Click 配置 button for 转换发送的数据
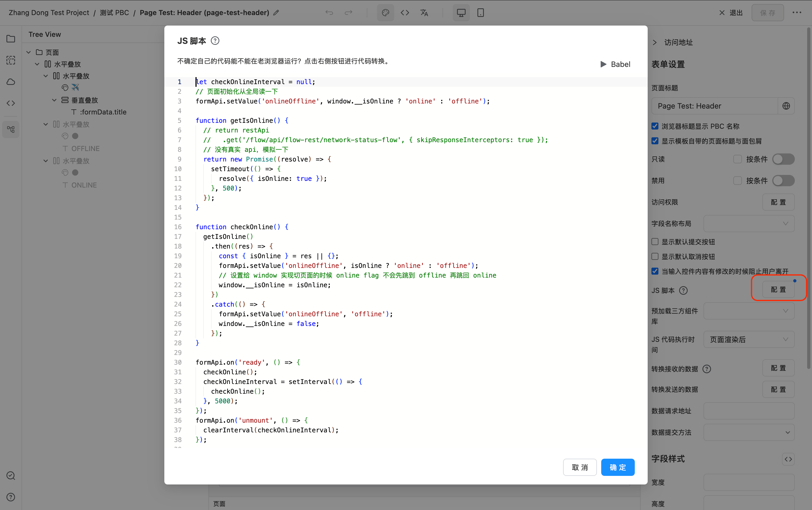812x510 pixels. click(778, 390)
